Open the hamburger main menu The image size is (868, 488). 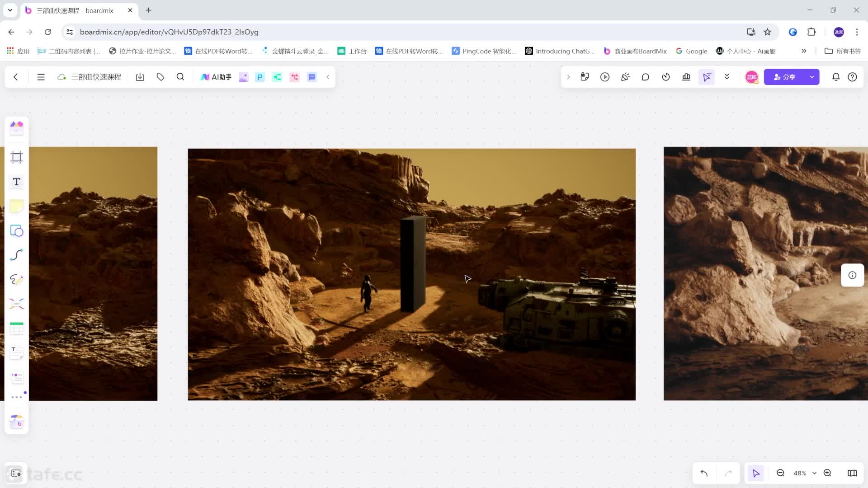41,77
